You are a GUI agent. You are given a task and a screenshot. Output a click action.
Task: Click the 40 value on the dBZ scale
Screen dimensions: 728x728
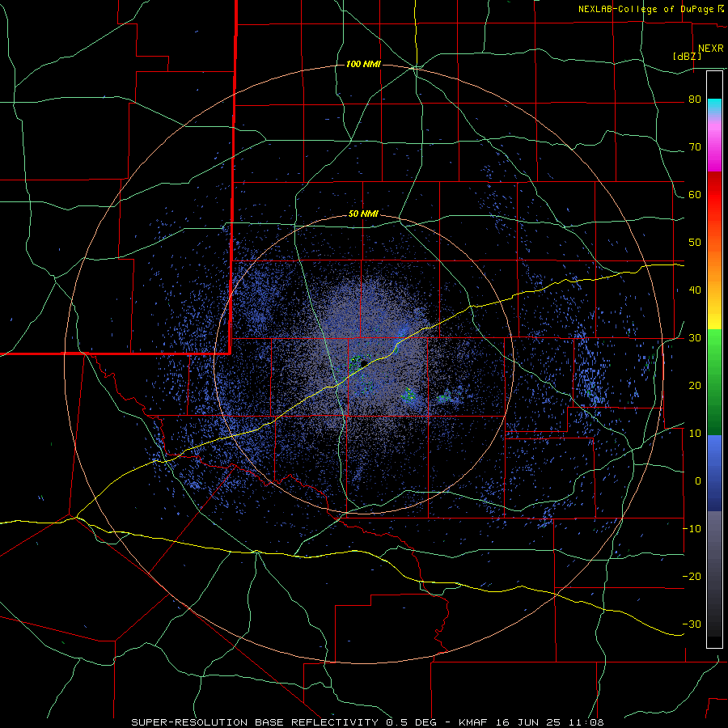[695, 290]
